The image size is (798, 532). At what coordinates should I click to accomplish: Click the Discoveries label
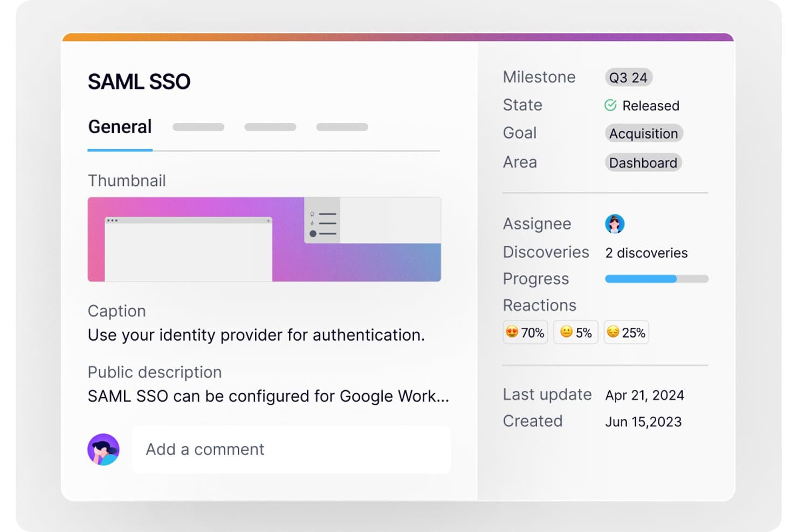(546, 252)
